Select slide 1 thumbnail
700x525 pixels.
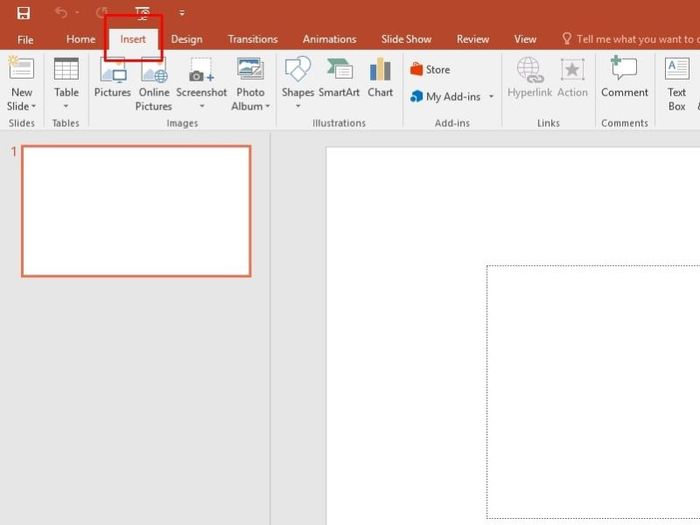(x=136, y=211)
